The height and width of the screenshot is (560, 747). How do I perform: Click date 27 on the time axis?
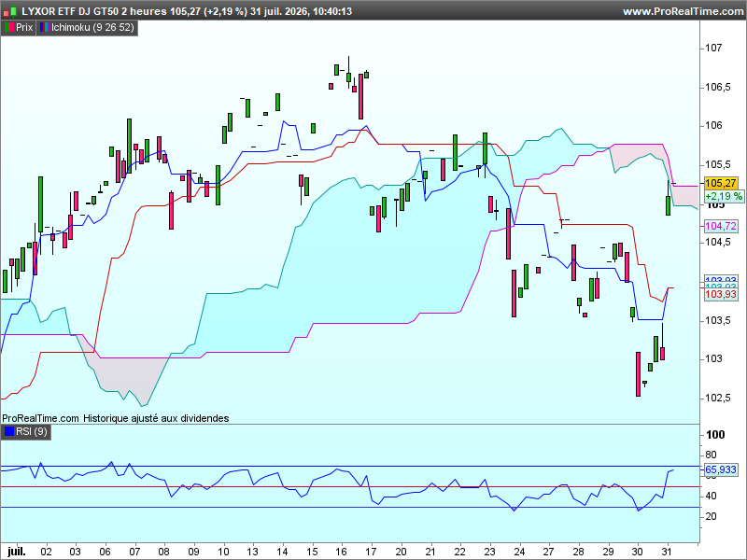pos(548,552)
